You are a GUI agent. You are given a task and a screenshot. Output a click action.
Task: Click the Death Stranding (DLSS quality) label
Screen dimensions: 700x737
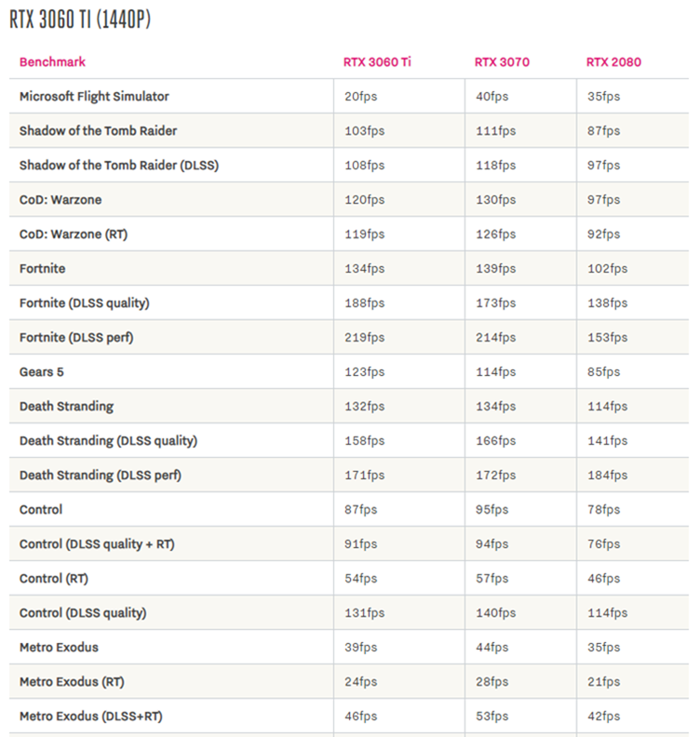point(108,441)
